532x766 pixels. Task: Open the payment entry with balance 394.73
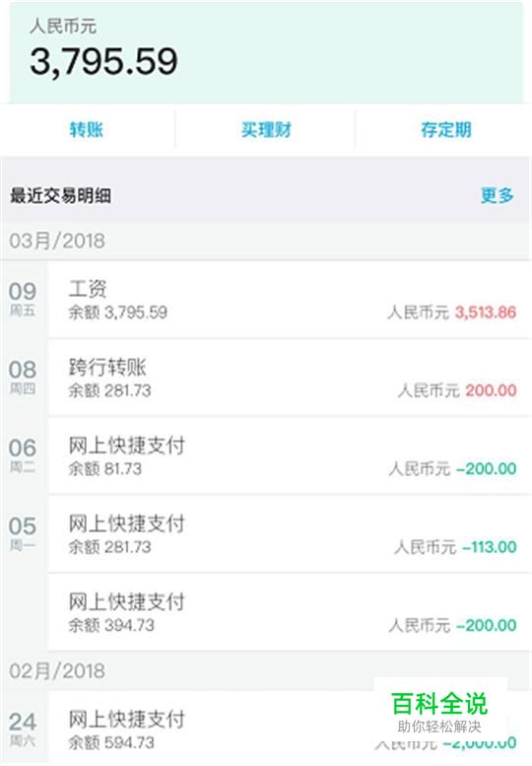click(290, 612)
